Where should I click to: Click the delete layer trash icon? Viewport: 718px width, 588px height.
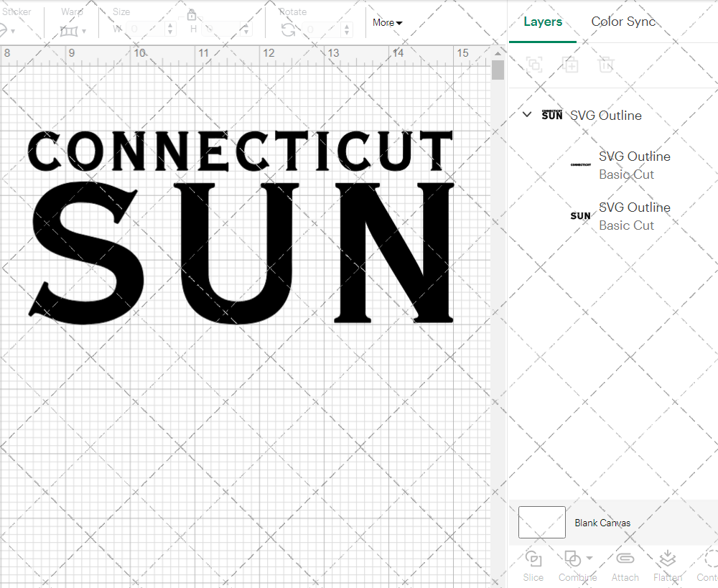click(x=606, y=65)
